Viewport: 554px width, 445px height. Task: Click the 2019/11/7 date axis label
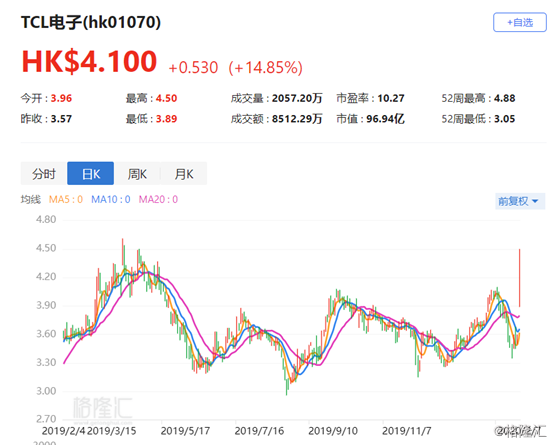point(407,431)
